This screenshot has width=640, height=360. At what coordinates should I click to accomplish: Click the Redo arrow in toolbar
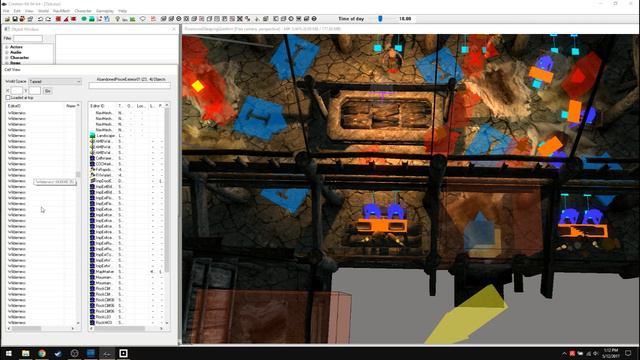[x=48, y=19]
